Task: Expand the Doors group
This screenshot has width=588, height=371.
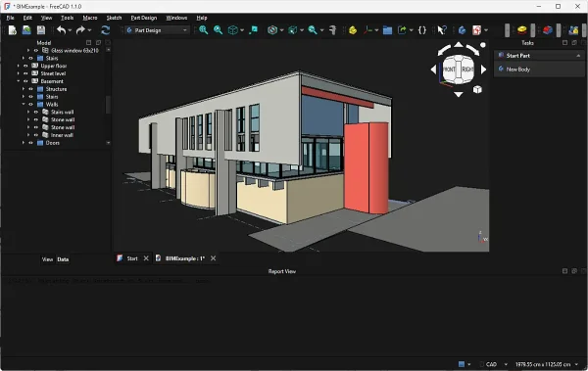Action: click(24, 143)
